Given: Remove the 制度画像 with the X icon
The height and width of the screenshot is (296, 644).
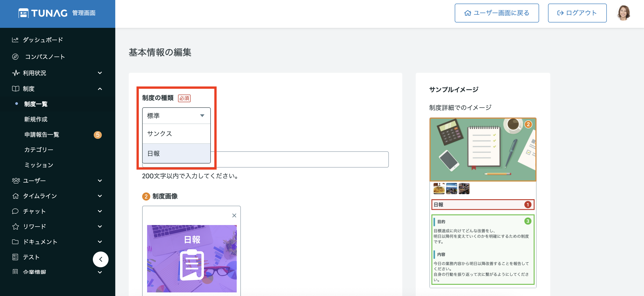Looking at the screenshot, I should click(x=234, y=216).
